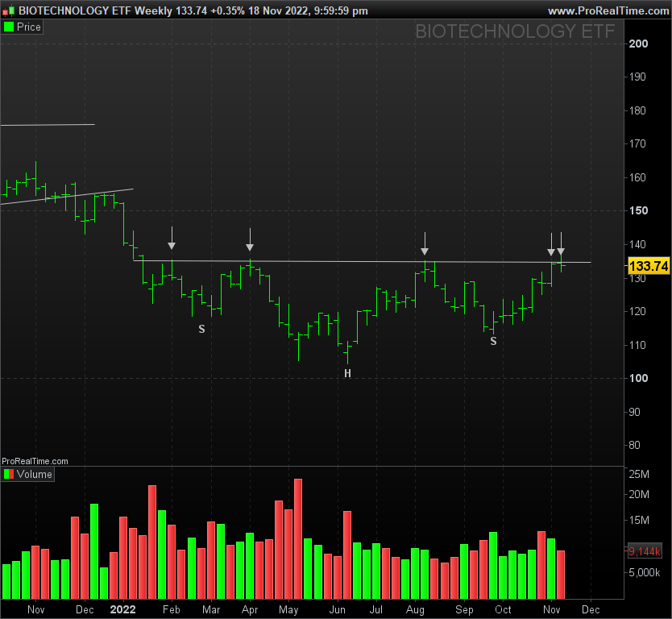Click the Jun label on the time axis
672x619 pixels.
[x=338, y=609]
